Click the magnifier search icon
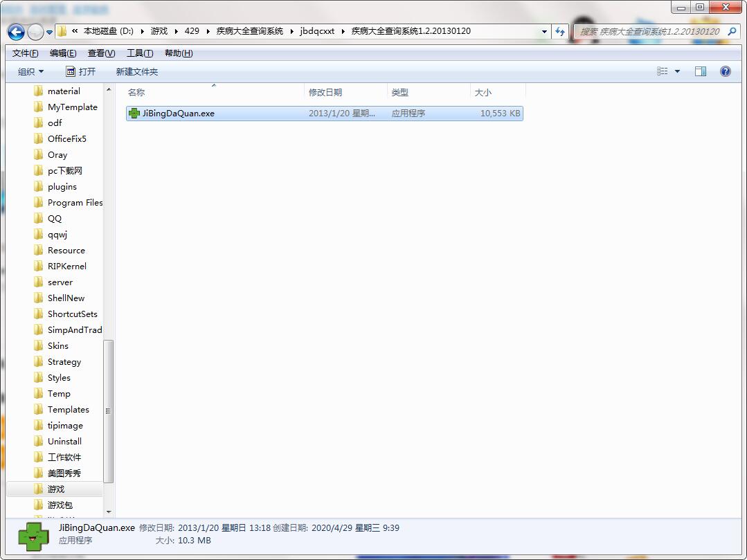747x560 pixels. [732, 31]
